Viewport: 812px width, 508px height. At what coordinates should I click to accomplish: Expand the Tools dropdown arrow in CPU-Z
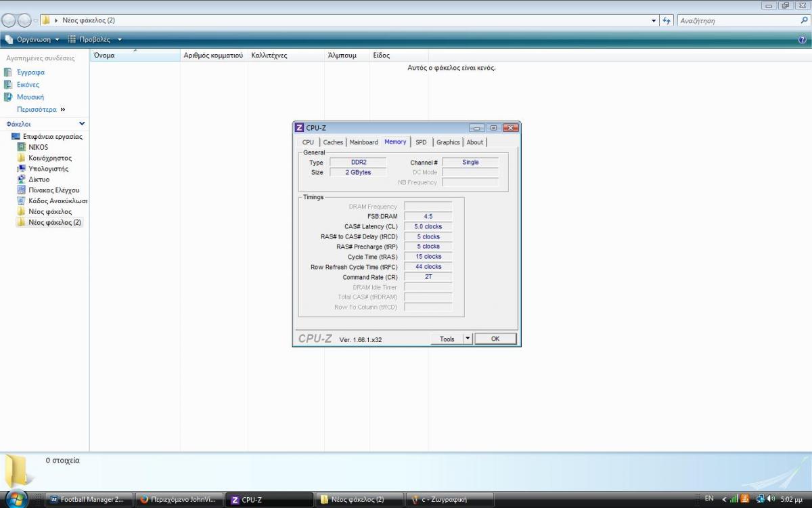point(468,339)
